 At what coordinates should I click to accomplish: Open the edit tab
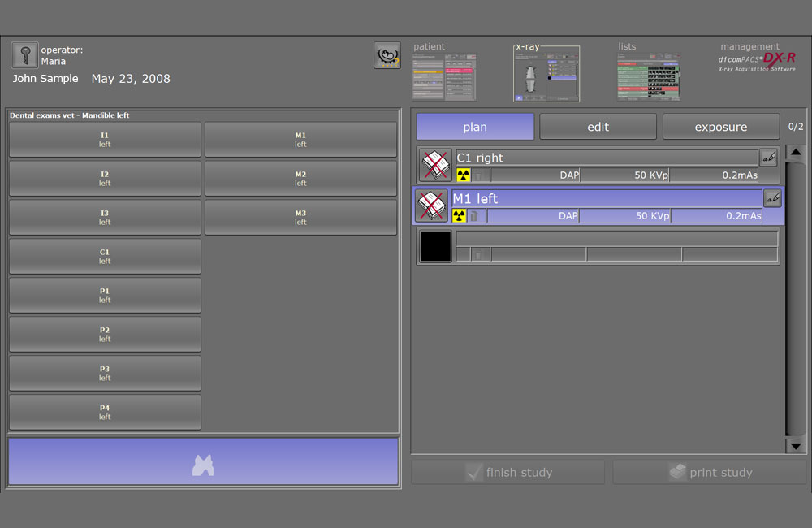click(x=598, y=127)
